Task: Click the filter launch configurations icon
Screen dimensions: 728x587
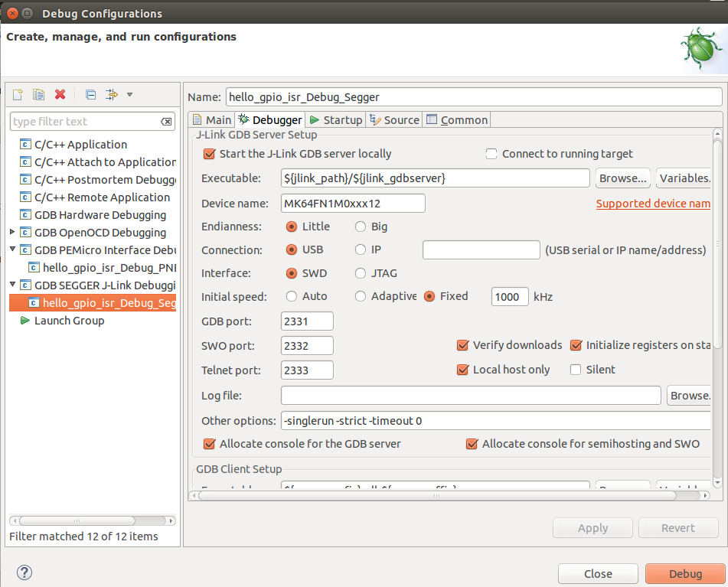Action: 112,95
